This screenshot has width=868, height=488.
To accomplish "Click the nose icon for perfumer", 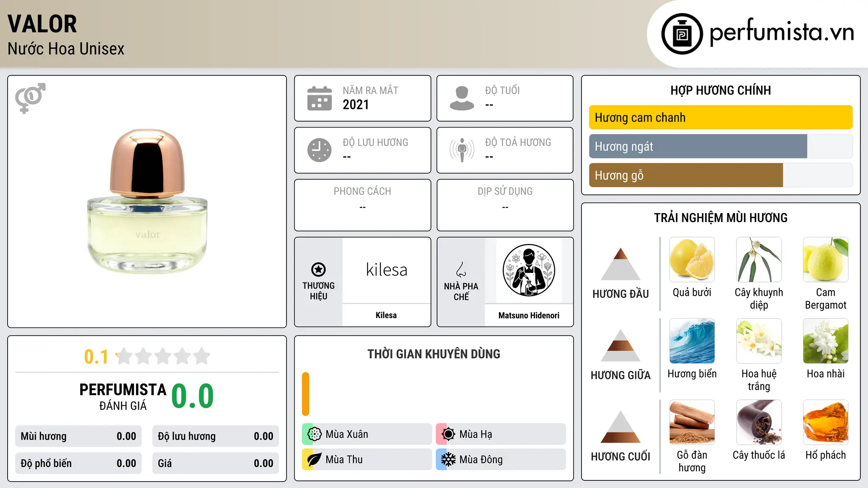I will [461, 269].
